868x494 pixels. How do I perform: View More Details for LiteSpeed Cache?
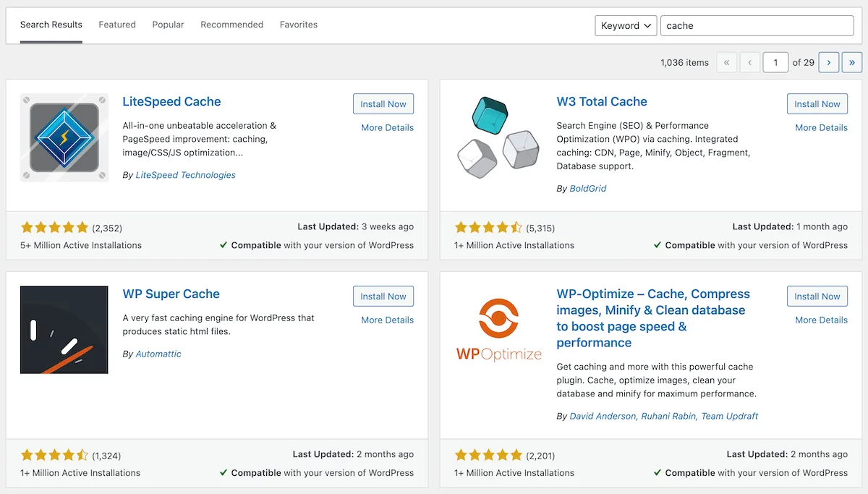click(x=388, y=127)
